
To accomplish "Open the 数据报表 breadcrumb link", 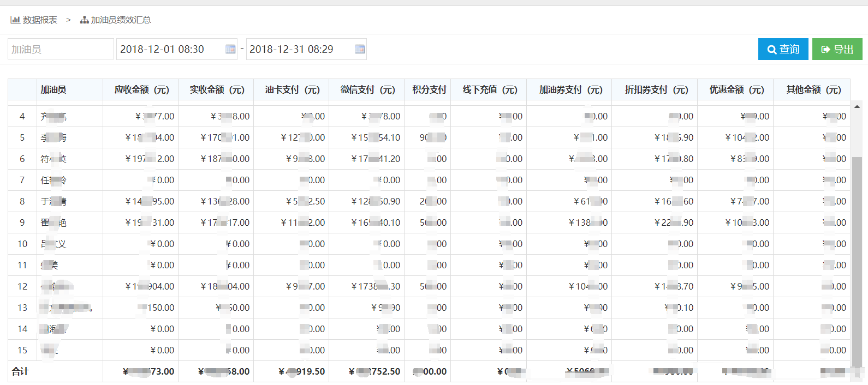I will coord(40,20).
